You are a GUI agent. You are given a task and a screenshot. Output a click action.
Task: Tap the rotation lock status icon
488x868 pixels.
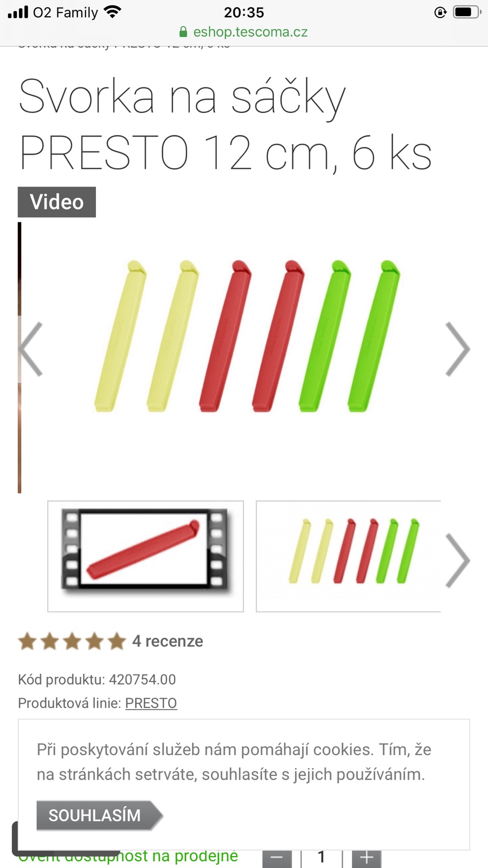[x=440, y=12]
